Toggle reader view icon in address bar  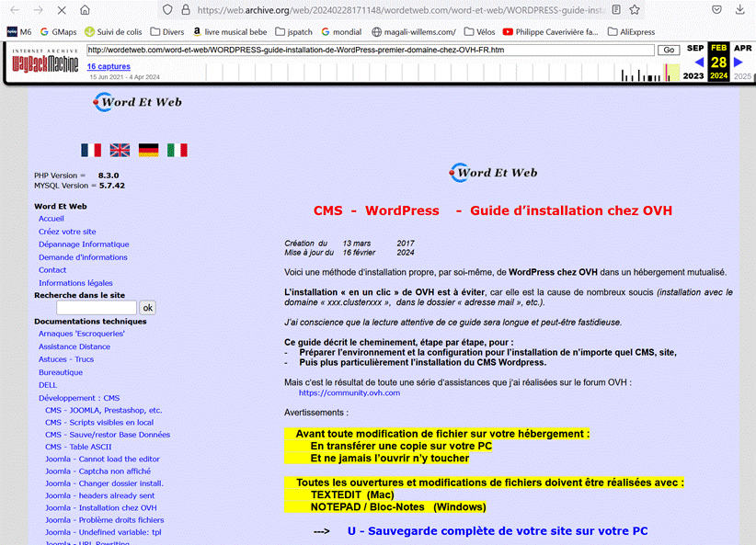tap(616, 9)
